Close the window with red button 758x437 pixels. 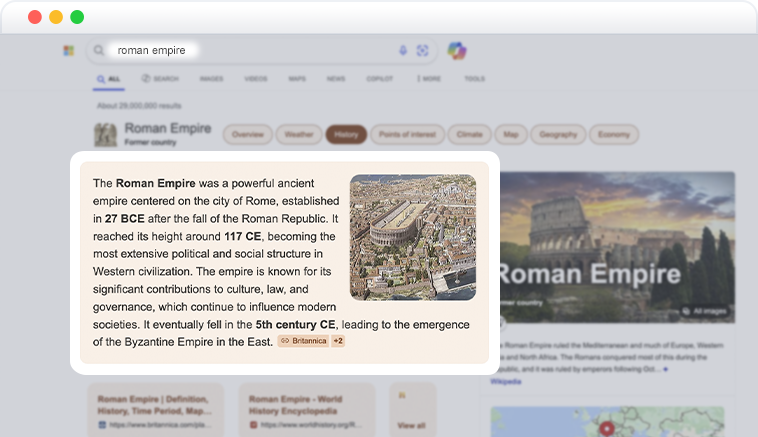35,17
